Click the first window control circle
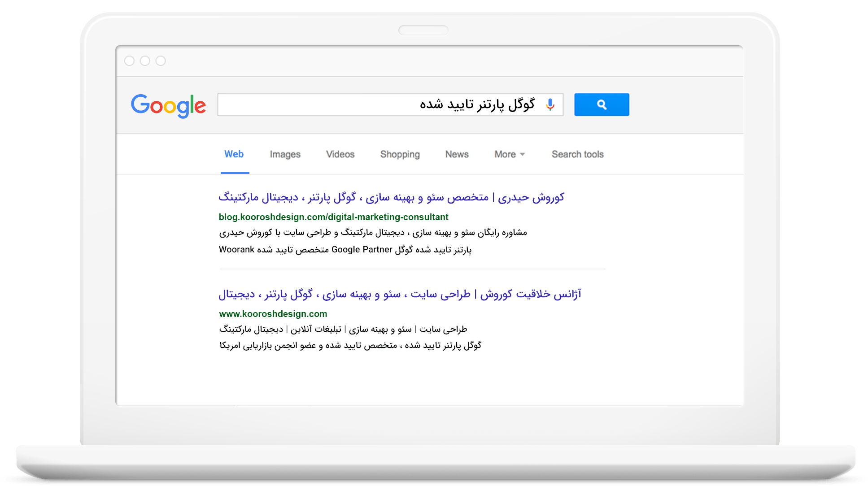The image size is (868, 486). point(129,61)
